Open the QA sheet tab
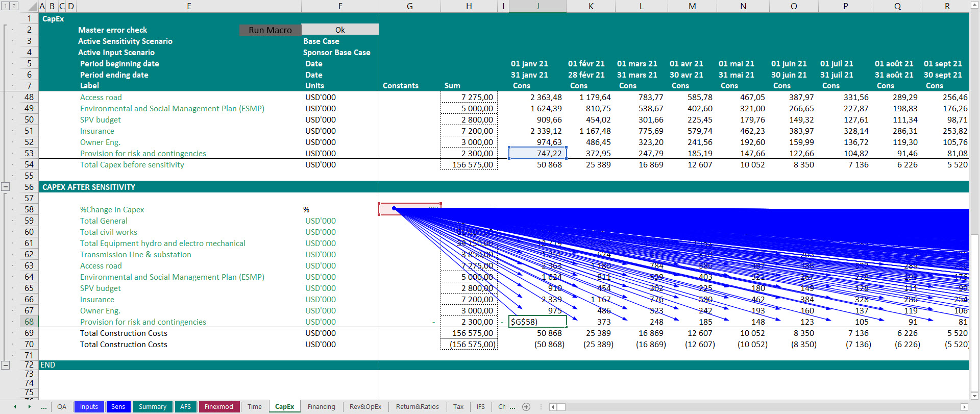Image resolution: width=980 pixels, height=414 pixels. coord(62,407)
